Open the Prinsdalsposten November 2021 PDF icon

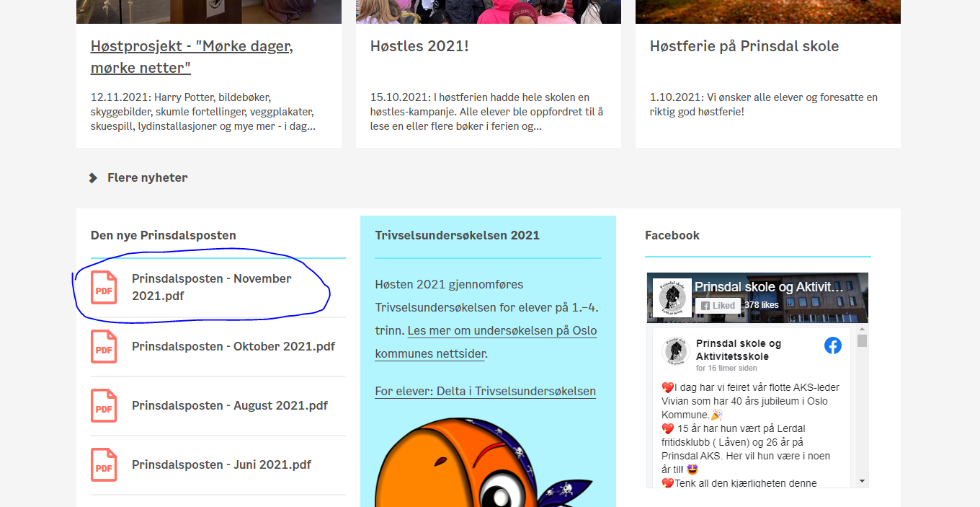tap(104, 288)
